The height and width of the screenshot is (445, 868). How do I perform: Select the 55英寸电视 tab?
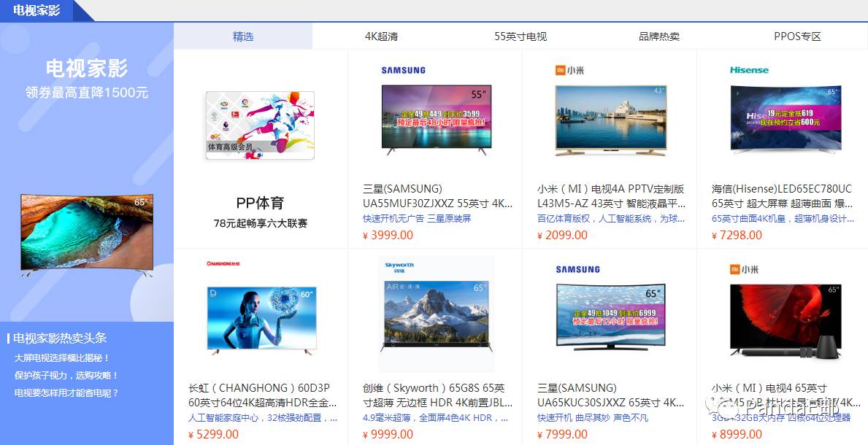(x=521, y=36)
